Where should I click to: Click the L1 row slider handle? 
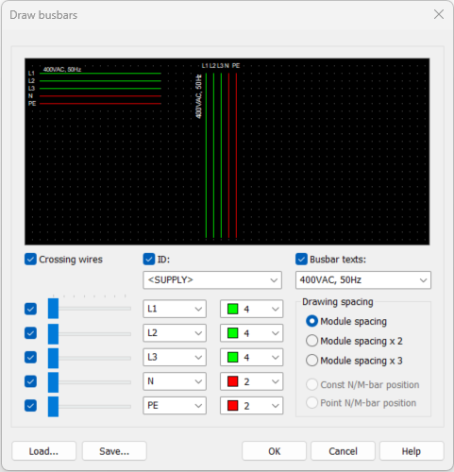[x=53, y=309]
